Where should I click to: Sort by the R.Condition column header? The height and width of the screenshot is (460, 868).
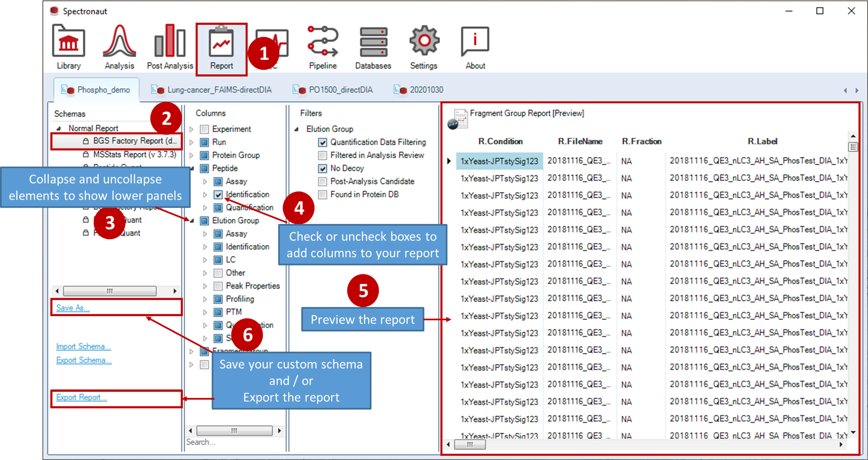coord(500,142)
